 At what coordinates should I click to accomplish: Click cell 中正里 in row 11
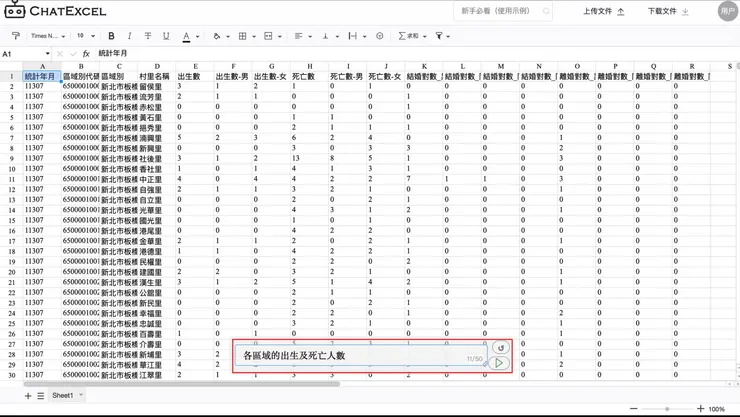pos(157,179)
